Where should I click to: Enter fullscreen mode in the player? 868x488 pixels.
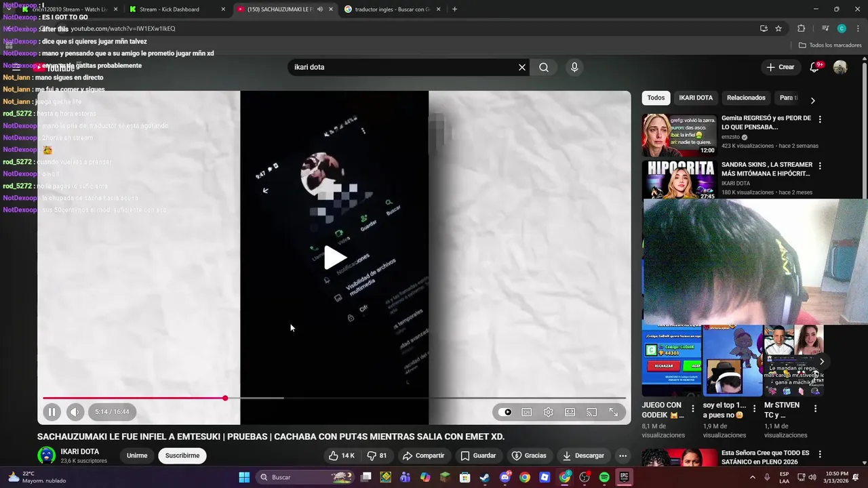[x=613, y=412]
